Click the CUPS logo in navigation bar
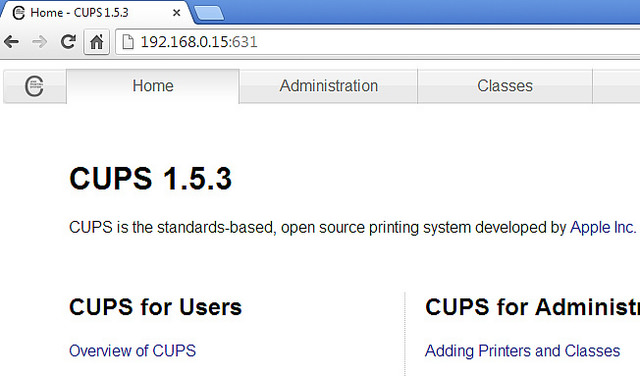The image size is (640, 376). (x=34, y=86)
